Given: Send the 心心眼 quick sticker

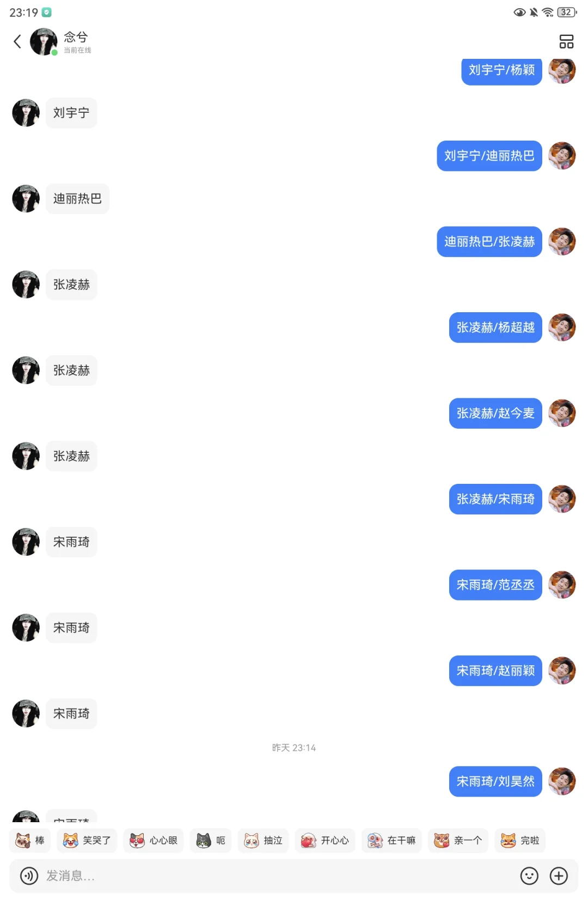Looking at the screenshot, I should [154, 840].
